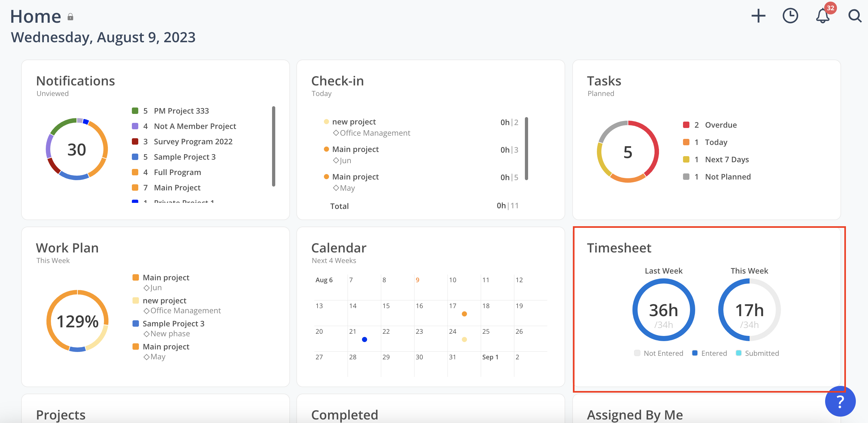Open PM Project 333 from Notifications

pyautogui.click(x=181, y=110)
